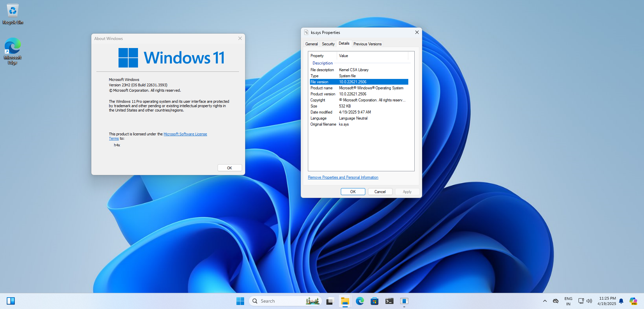Click OK in About Windows dialog
This screenshot has width=644, height=309.
pos(230,168)
